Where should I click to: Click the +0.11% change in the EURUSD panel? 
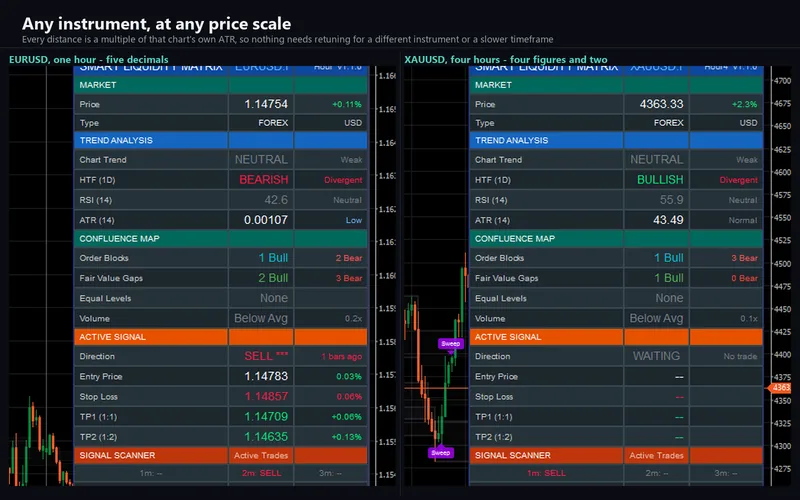tap(347, 105)
